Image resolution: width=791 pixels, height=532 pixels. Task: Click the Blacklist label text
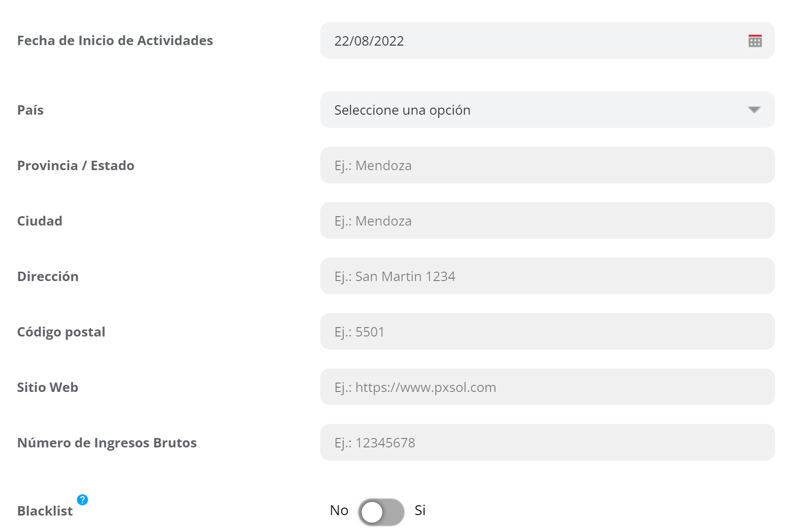(x=45, y=510)
